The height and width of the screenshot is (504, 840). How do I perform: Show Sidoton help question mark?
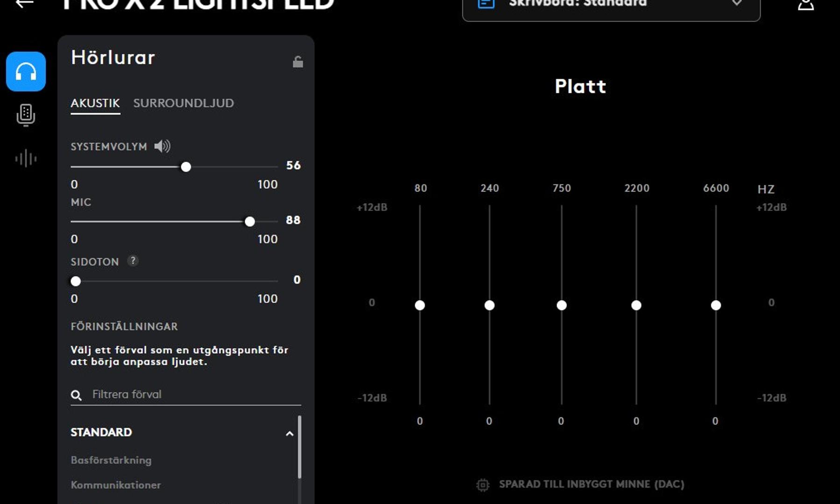[x=133, y=261]
